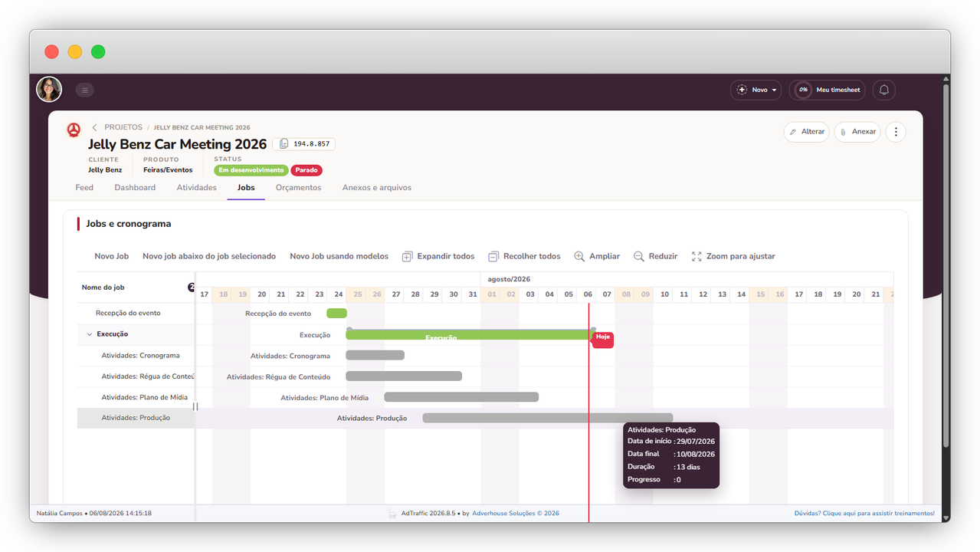Switch to the Orçamentos tab
This screenshot has width=980, height=552.
(x=298, y=188)
